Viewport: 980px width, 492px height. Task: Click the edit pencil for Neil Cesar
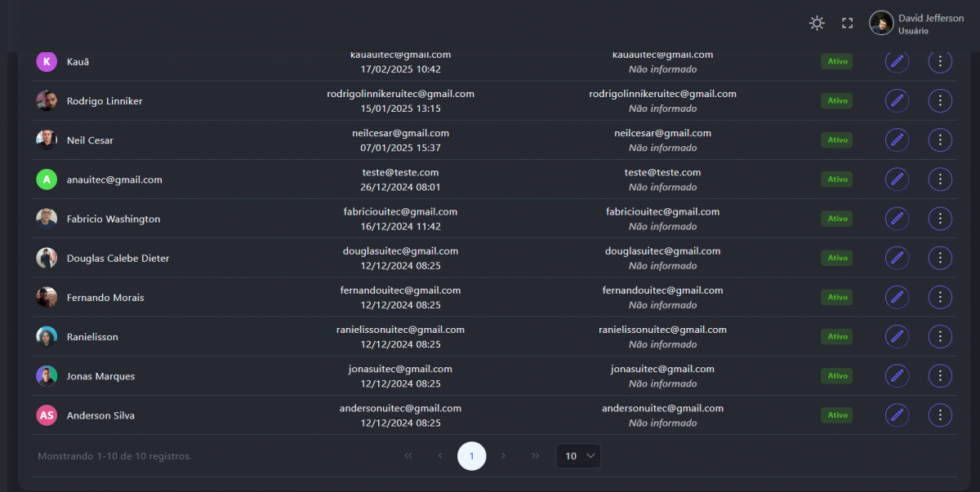pyautogui.click(x=897, y=140)
